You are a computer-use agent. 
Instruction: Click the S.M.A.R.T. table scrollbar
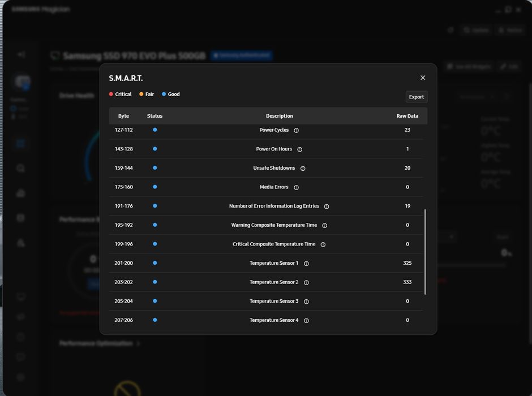(425, 252)
